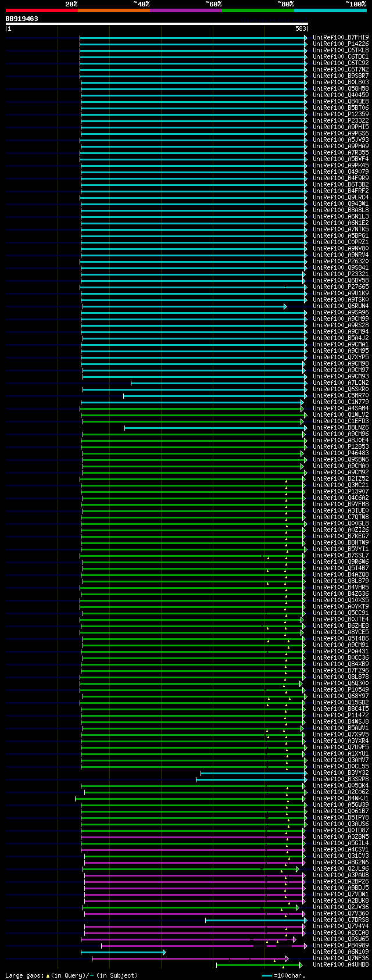Select hit label UniRef100_B7KEG7
372x980 pixels.
click(x=341, y=536)
